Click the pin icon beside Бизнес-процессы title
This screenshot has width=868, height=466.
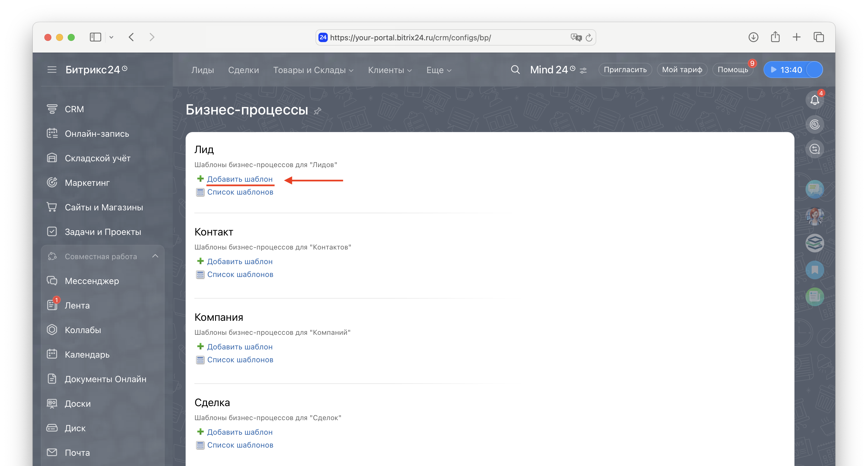coord(318,111)
